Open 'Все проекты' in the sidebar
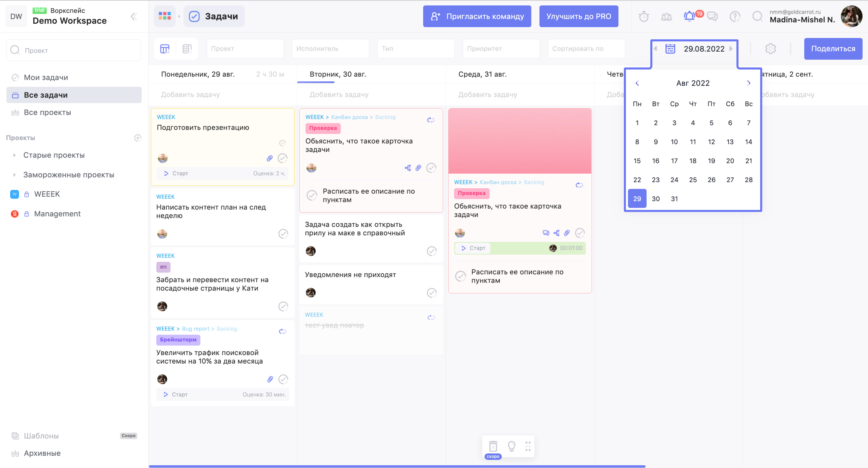Screen dimensions: 868x468 coord(47,113)
